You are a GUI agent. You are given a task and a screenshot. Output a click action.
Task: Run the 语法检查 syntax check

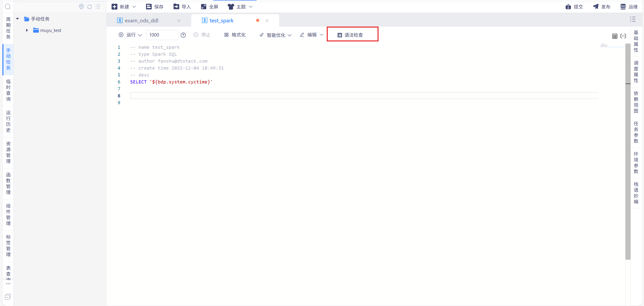click(x=350, y=35)
